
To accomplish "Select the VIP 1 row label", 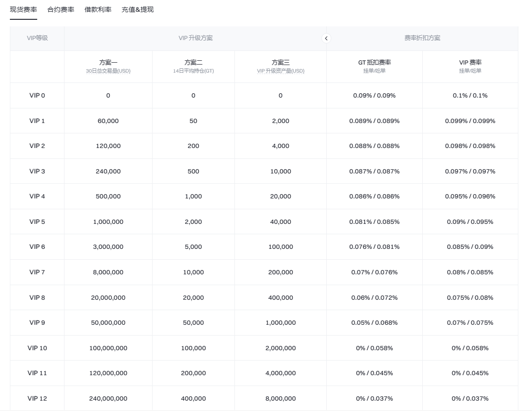I will click(x=37, y=121).
